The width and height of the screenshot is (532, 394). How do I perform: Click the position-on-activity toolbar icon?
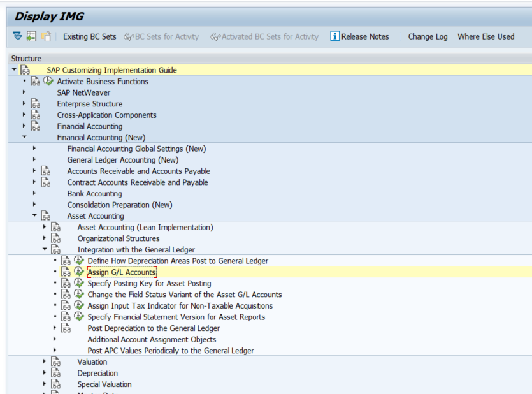tap(32, 36)
